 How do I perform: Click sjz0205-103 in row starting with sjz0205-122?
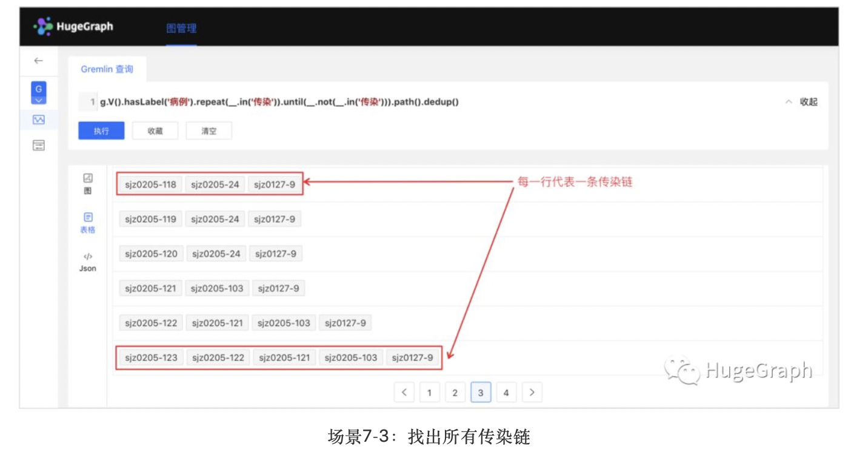(284, 323)
